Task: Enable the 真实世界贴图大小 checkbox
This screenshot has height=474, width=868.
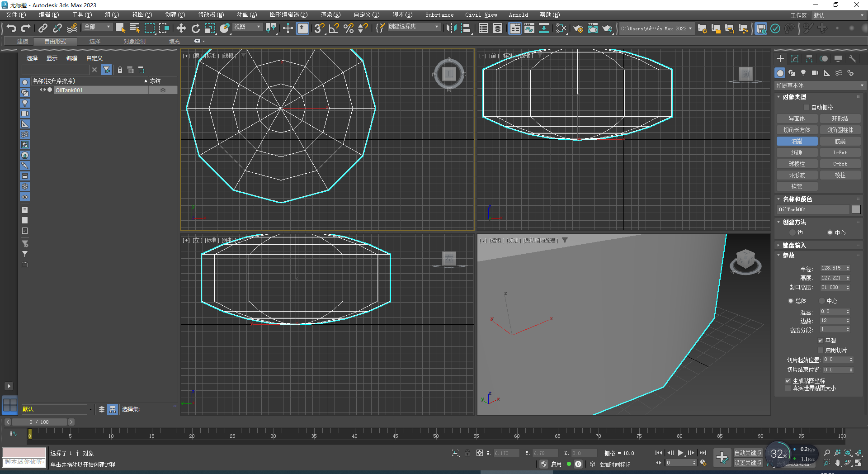Action: 788,388
